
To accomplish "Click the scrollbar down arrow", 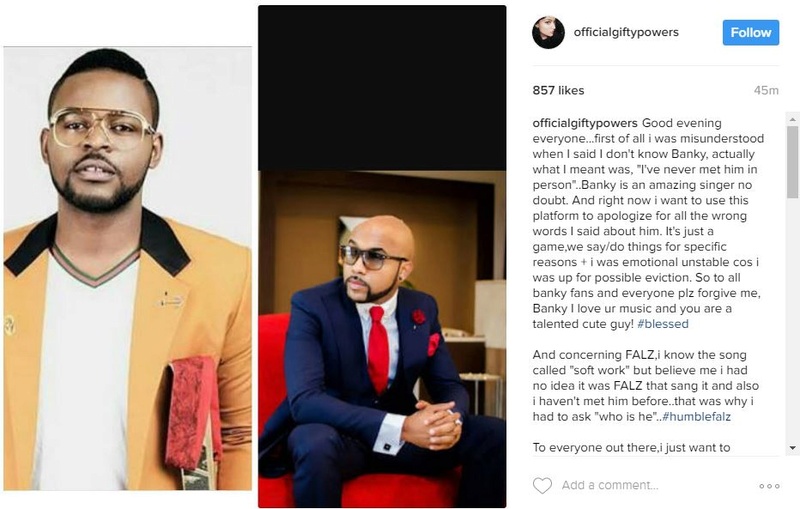I will click(x=792, y=447).
